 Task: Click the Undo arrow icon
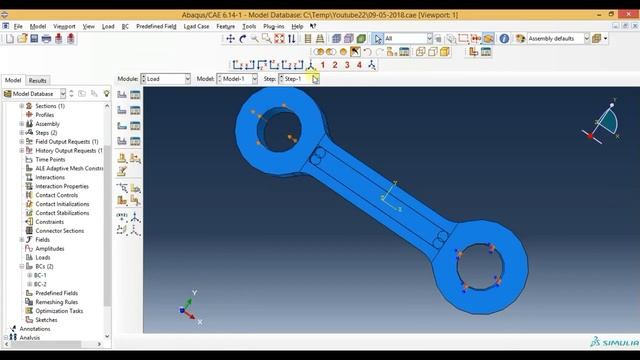tap(367, 52)
